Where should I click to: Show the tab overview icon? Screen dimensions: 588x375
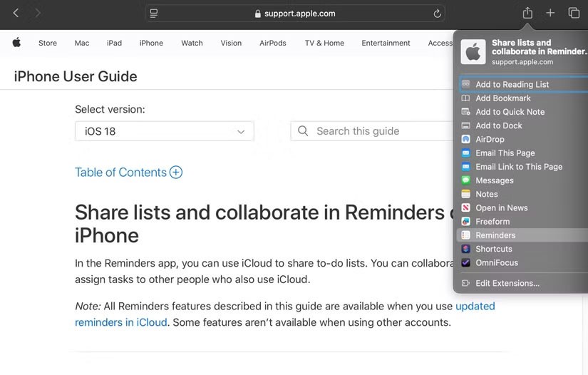coord(574,13)
